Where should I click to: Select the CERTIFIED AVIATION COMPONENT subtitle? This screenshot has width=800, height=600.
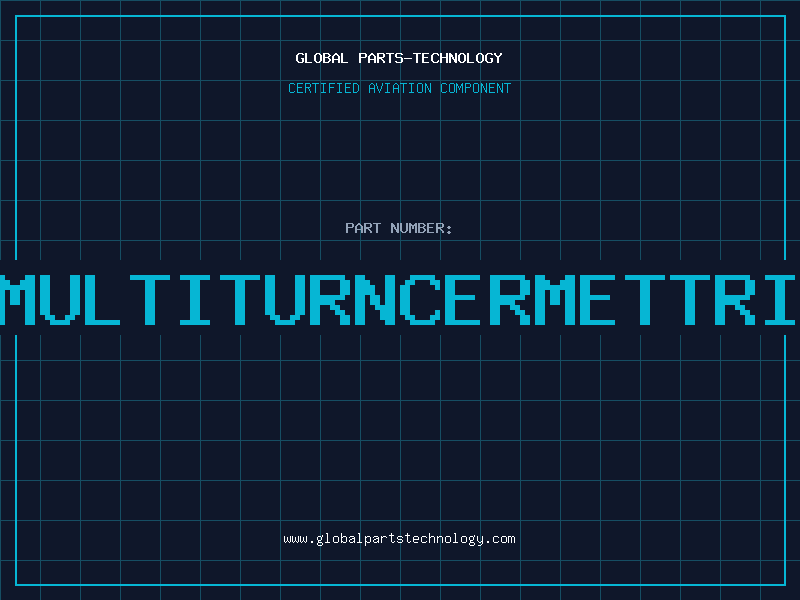[x=399, y=88]
